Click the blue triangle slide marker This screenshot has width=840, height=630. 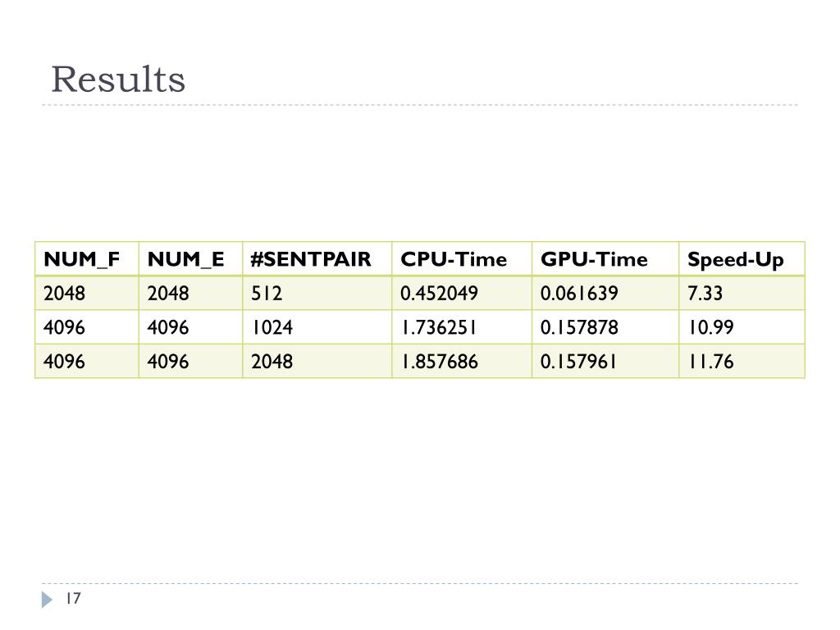coord(47,600)
